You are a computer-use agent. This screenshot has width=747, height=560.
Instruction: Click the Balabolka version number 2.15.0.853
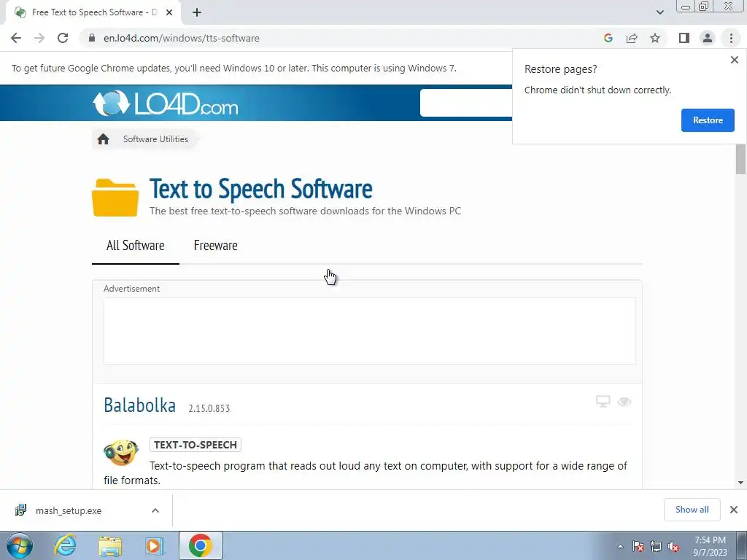pyautogui.click(x=209, y=408)
